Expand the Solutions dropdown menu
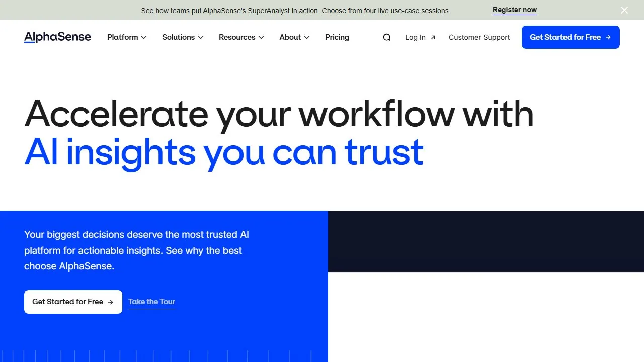 183,37
